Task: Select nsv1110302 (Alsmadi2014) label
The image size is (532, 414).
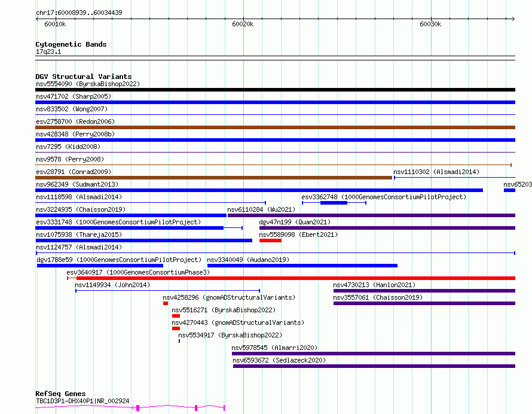Action: coord(436,172)
